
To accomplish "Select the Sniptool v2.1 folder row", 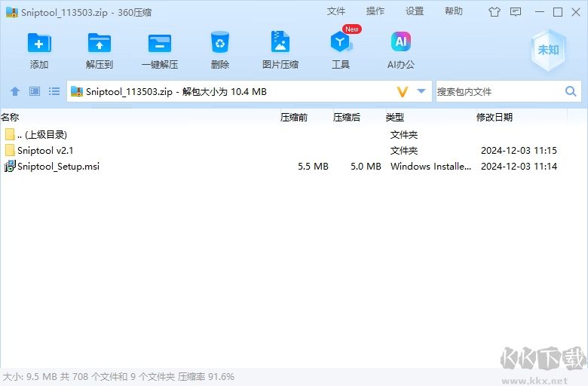I will (x=284, y=151).
